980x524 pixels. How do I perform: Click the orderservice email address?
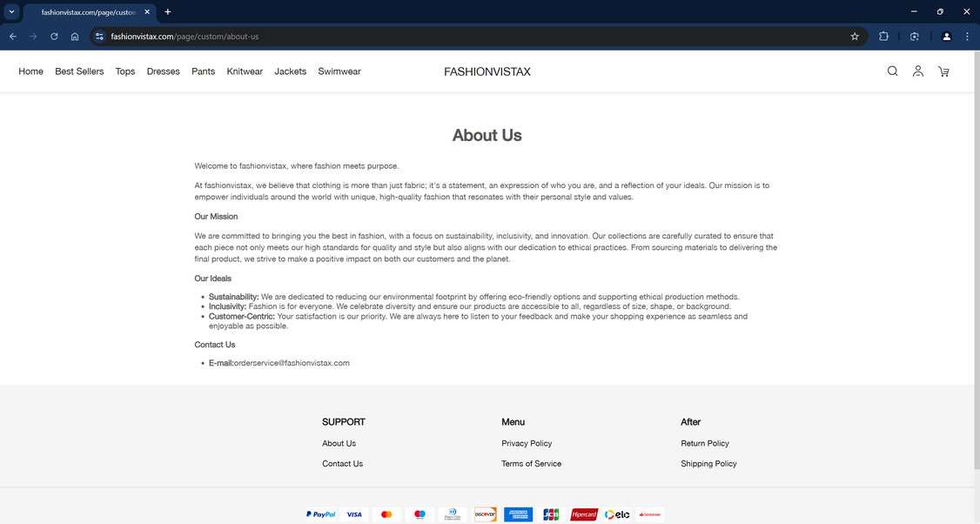tap(292, 363)
